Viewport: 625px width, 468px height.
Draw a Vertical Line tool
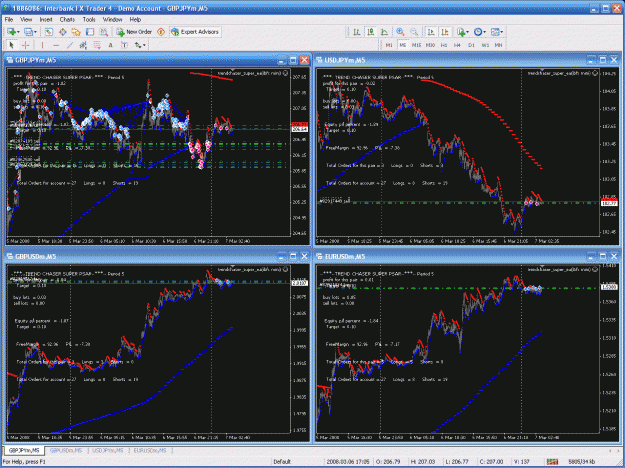point(42,45)
